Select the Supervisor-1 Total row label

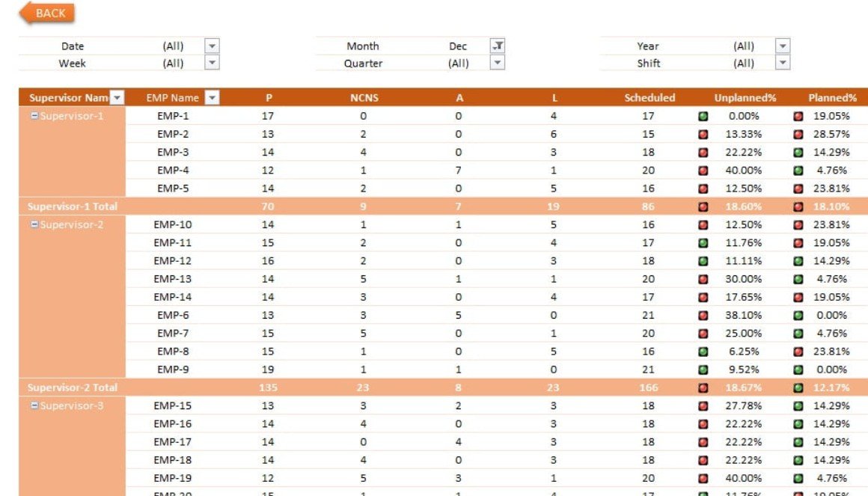(x=73, y=206)
